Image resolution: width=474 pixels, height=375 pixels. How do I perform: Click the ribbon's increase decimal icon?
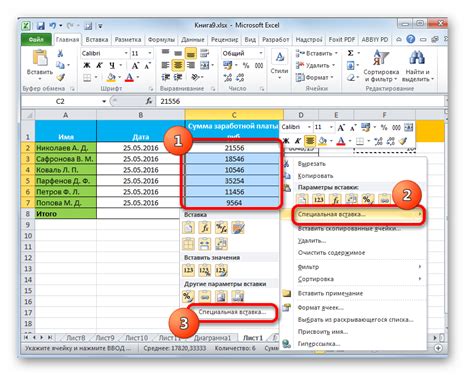pos(228,78)
